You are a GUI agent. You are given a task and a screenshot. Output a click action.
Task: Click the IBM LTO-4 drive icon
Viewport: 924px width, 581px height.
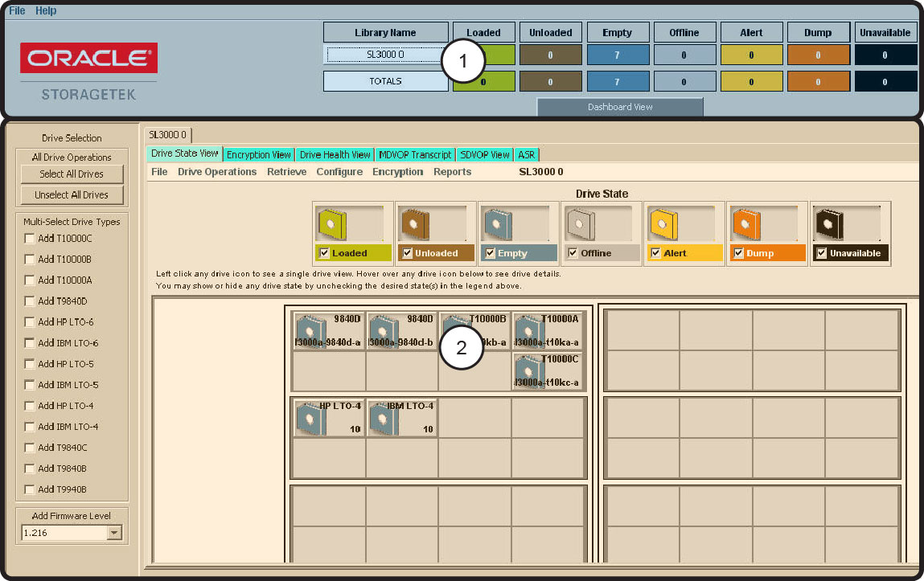coord(384,419)
